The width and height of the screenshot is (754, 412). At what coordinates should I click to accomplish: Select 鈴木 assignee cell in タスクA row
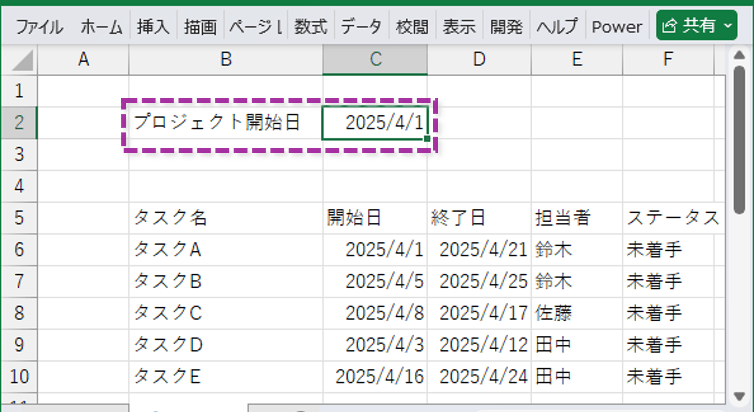(x=577, y=250)
